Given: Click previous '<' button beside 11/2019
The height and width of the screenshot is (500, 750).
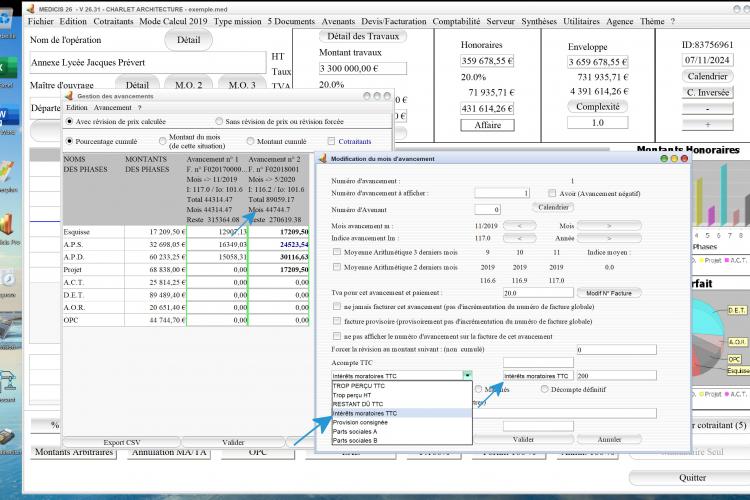Looking at the screenshot, I should pos(519,225).
